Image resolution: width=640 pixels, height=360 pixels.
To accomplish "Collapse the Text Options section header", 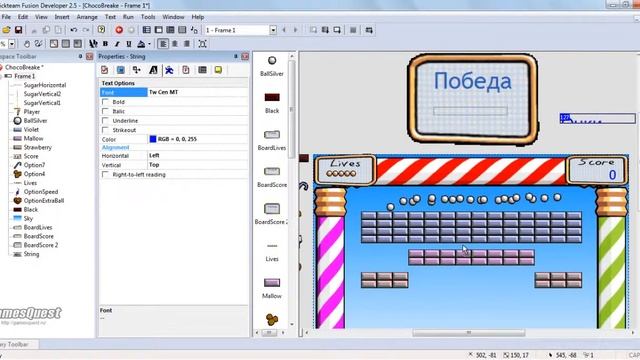I will point(118,83).
